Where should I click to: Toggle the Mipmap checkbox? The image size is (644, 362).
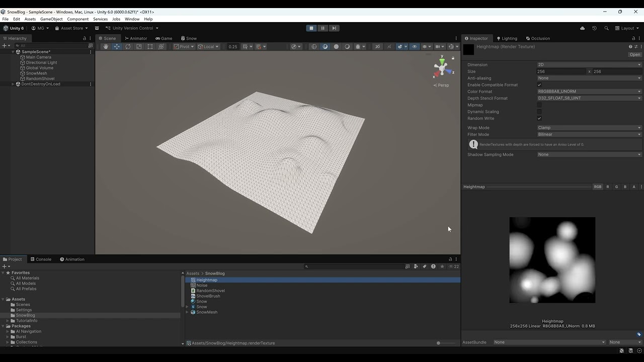pos(539,105)
